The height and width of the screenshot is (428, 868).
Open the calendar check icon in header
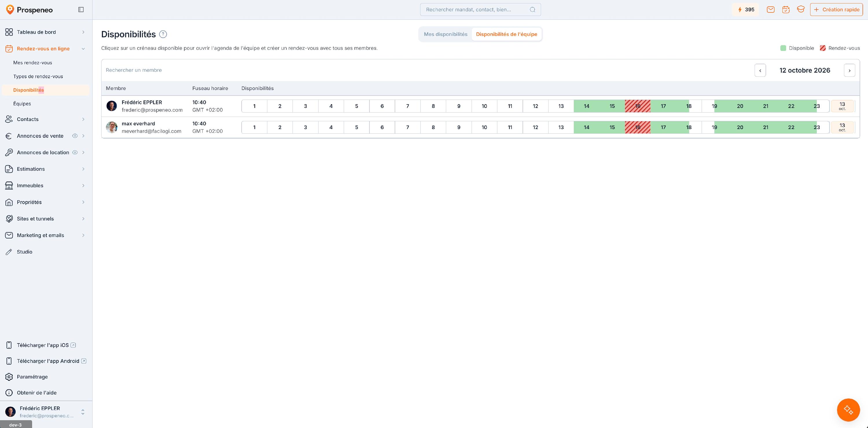786,10
